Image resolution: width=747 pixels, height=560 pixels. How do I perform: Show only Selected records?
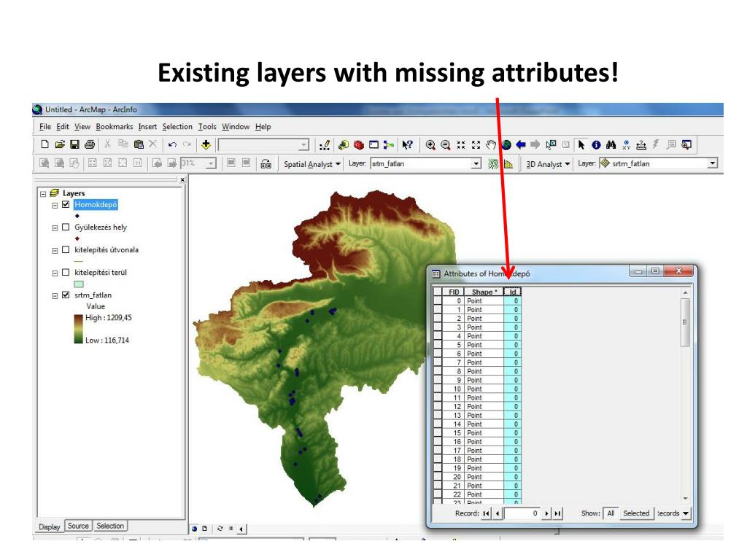tap(636, 513)
